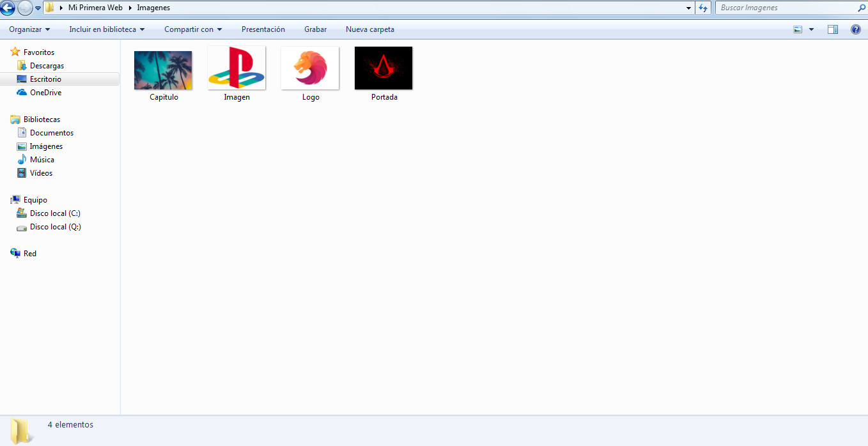The image size is (868, 446).
Task: Click the OneDrive cloud icon
Action: (22, 93)
